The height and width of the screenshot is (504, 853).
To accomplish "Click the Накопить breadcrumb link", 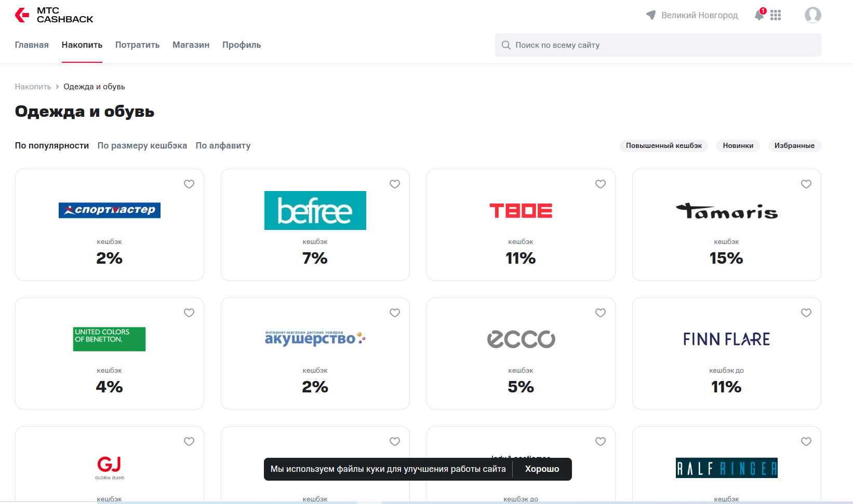I will click(x=33, y=87).
